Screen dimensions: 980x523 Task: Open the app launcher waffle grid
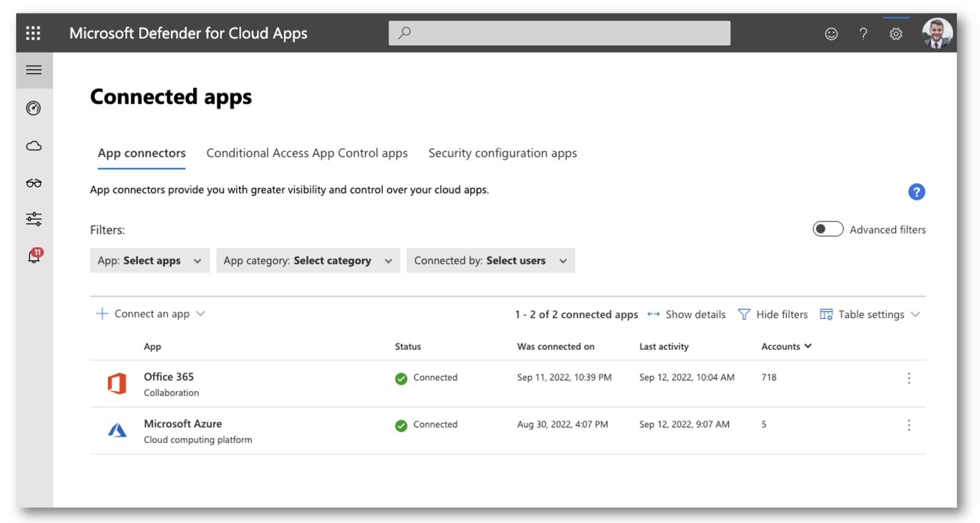(33, 33)
